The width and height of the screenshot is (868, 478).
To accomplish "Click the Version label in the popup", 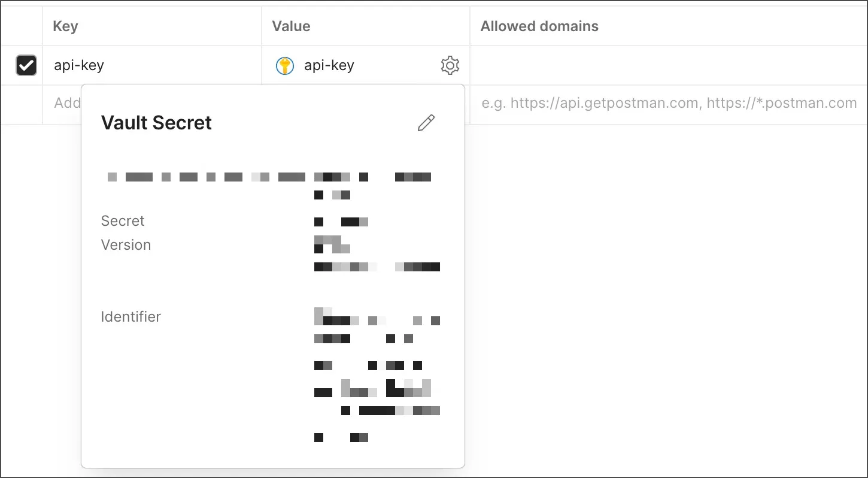I will (x=126, y=245).
